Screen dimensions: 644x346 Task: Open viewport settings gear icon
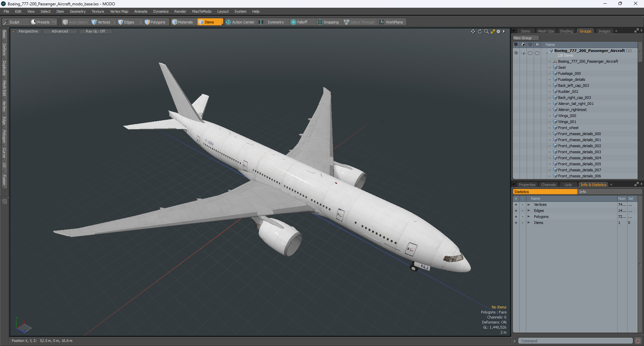pos(498,32)
